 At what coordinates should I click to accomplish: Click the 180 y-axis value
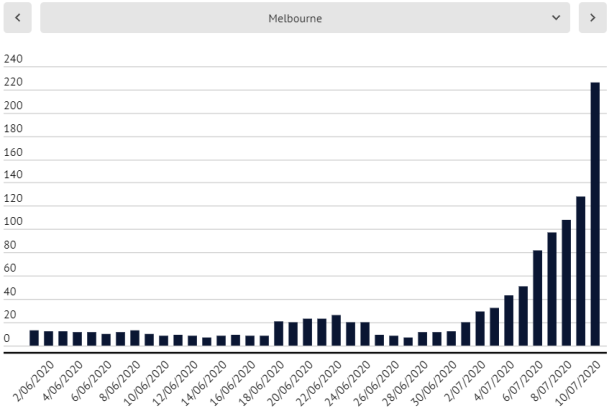13,129
